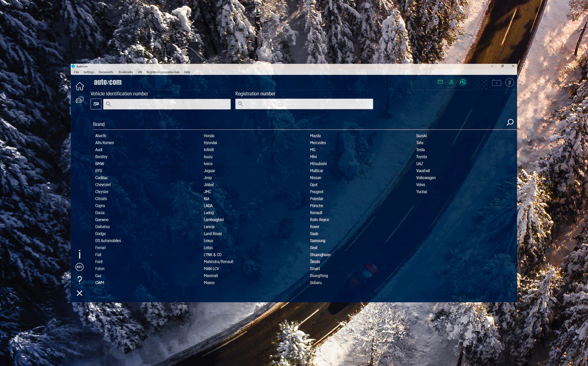588x366 pixels.
Task: Select brand Hyundai
Action: coord(210,143)
